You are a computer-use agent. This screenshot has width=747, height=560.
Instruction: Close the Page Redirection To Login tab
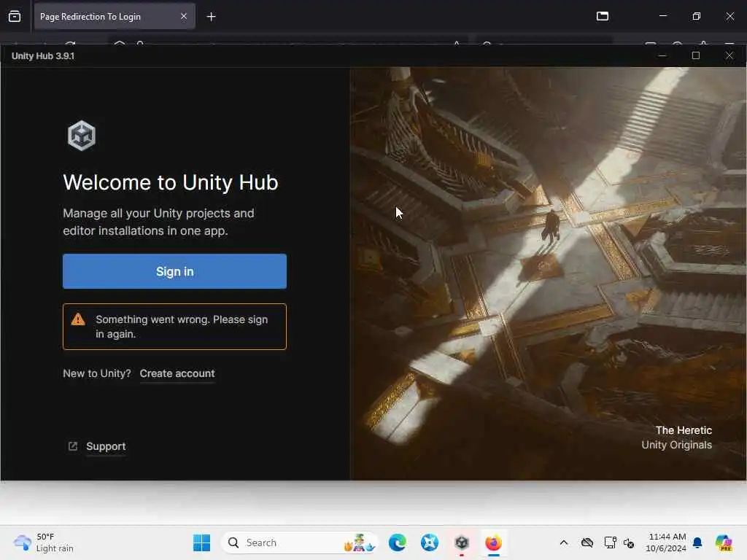[x=183, y=17]
